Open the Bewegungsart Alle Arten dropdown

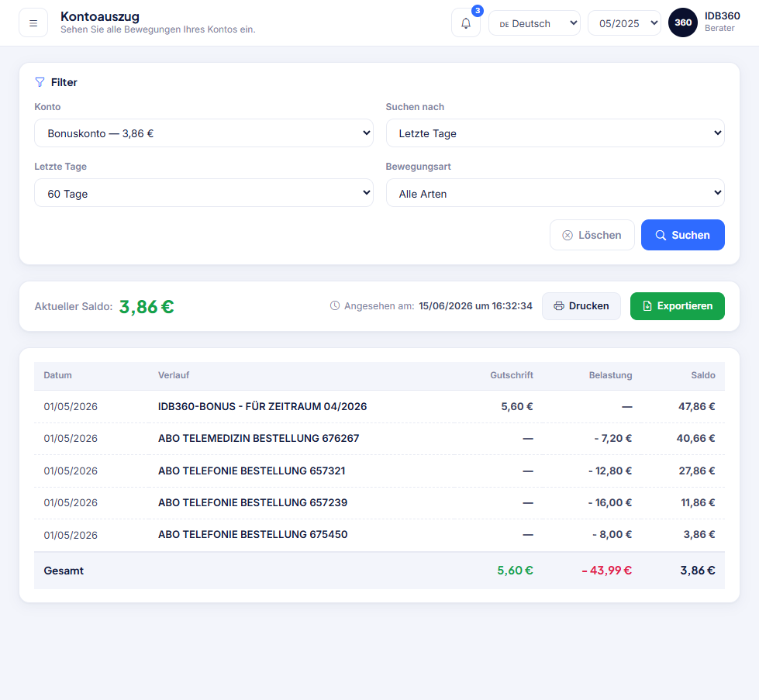pyautogui.click(x=555, y=193)
